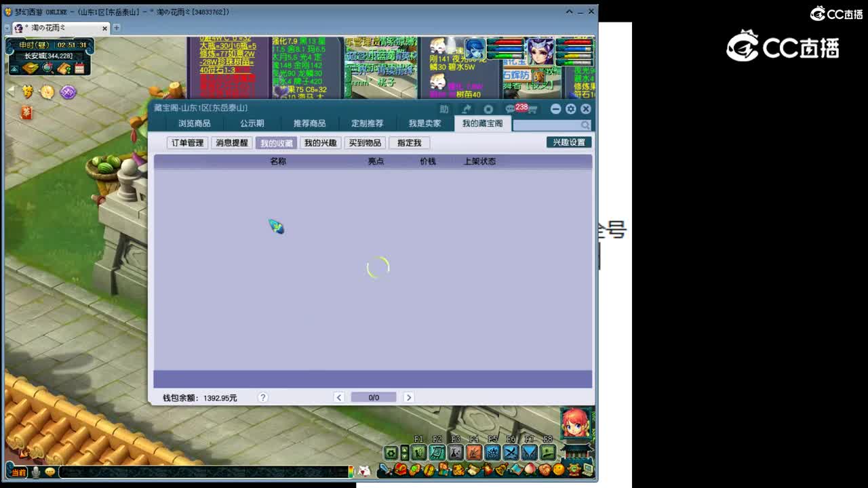The image size is (868, 488).
Task: Click the 助 help icon
Action: click(x=444, y=109)
